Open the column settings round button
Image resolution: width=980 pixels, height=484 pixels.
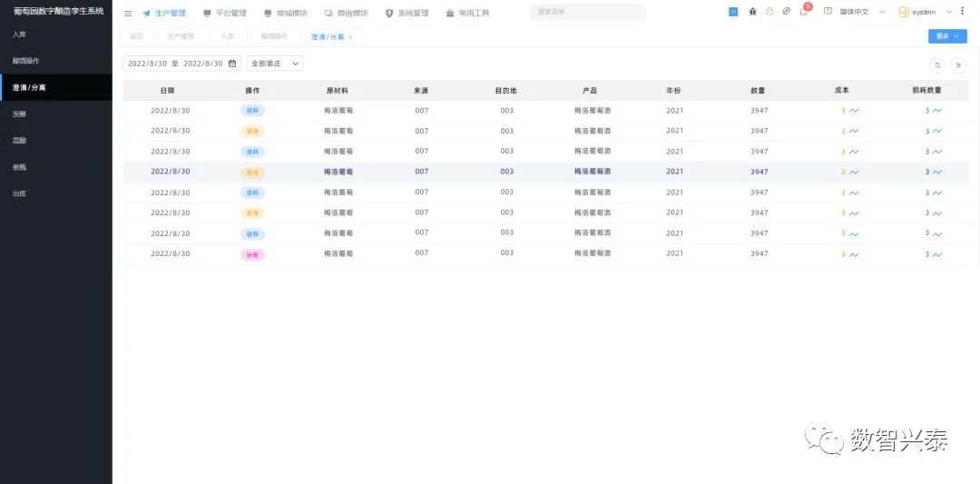(958, 64)
